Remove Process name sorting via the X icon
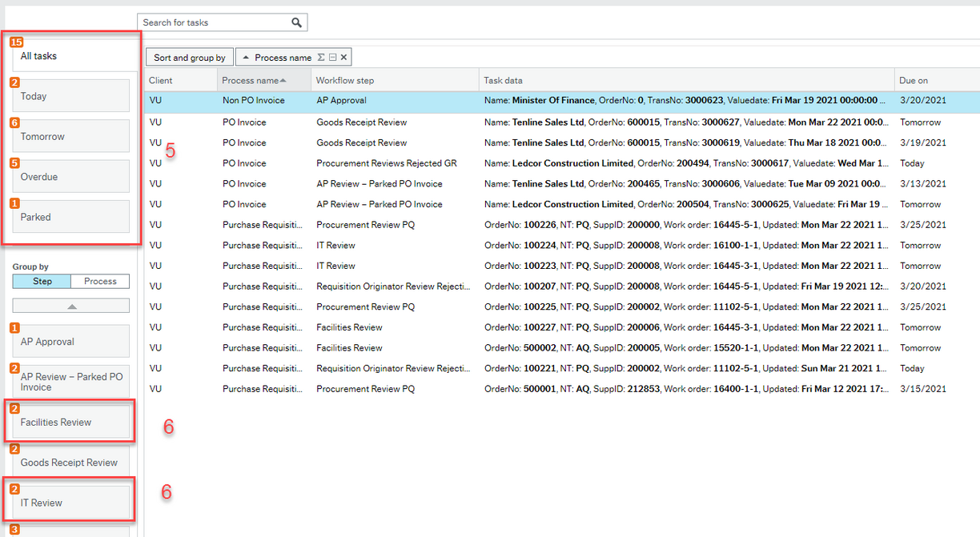Viewport: 980px width, 537px height. click(343, 57)
